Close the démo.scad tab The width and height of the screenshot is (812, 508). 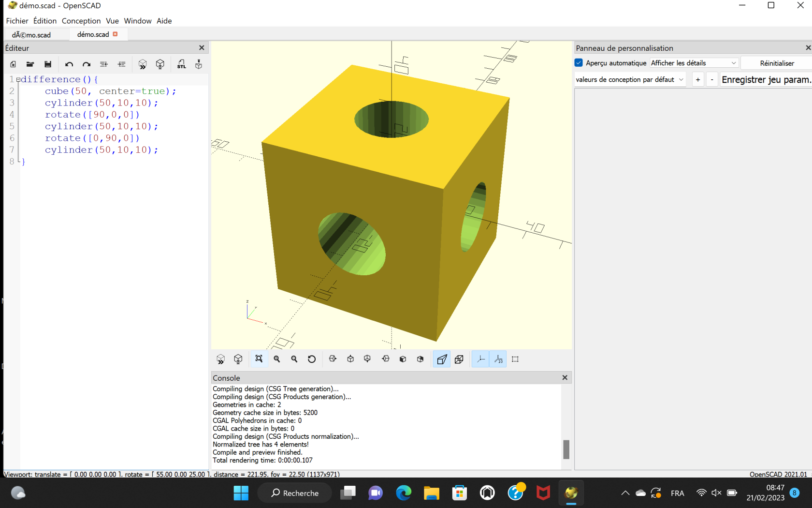pos(115,34)
